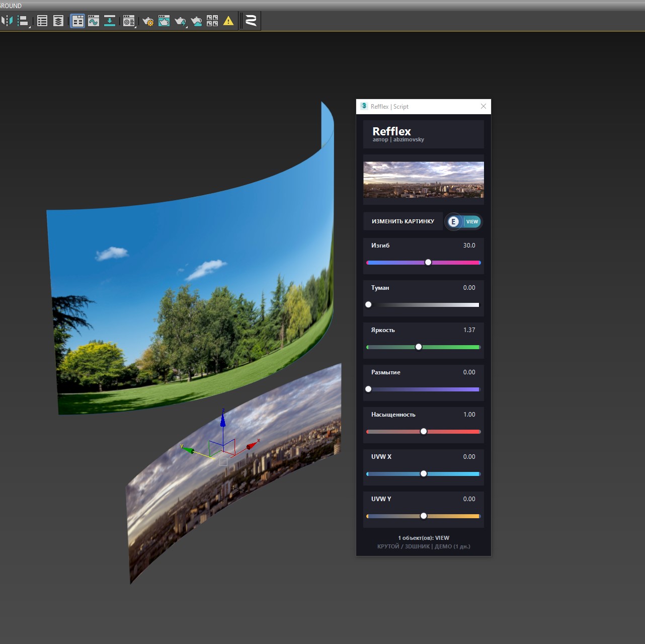Click the КРУТОЙ / 3DШНИК / ДЕМО footer text
This screenshot has width=645, height=644.
coord(424,546)
